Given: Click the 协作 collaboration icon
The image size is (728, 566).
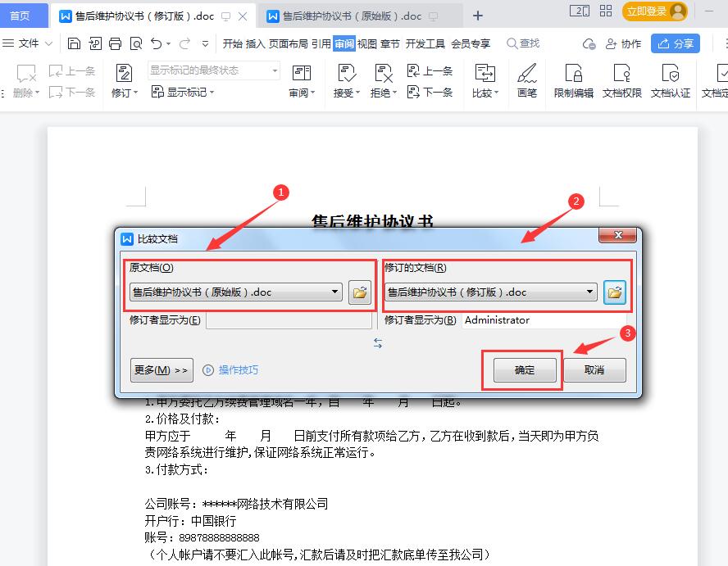Looking at the screenshot, I should 624,43.
